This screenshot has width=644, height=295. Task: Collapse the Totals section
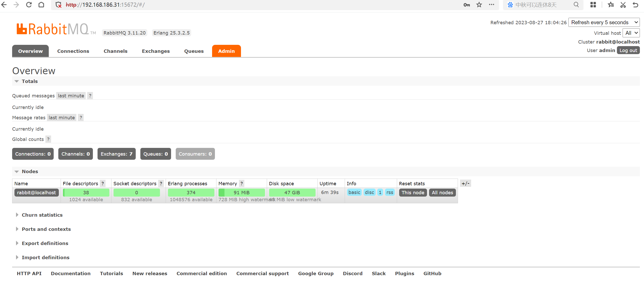point(29,81)
